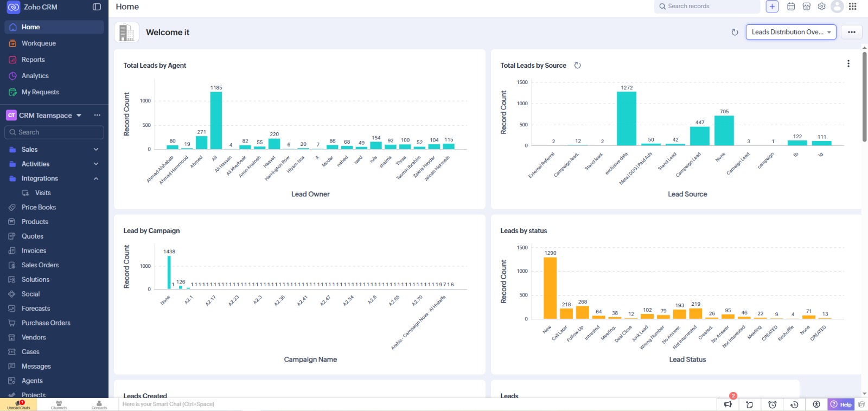Open Total Leads by Source kebab menu

pos(848,63)
